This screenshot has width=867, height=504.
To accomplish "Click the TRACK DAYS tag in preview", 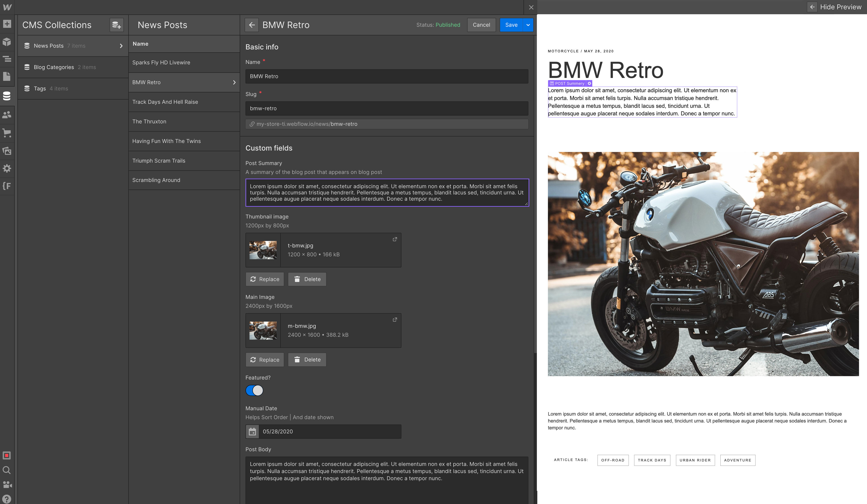I will click(x=652, y=460).
